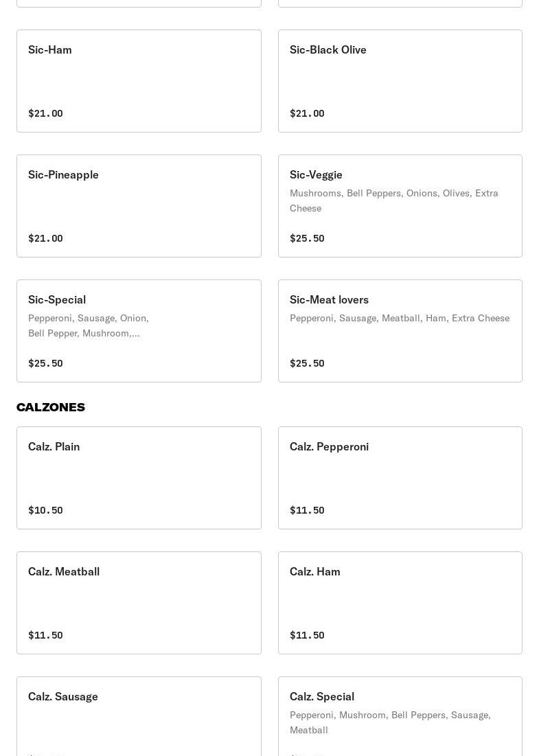Select the Sic-Black Olive menu card
The height and width of the screenshot is (756, 539).
click(400, 81)
